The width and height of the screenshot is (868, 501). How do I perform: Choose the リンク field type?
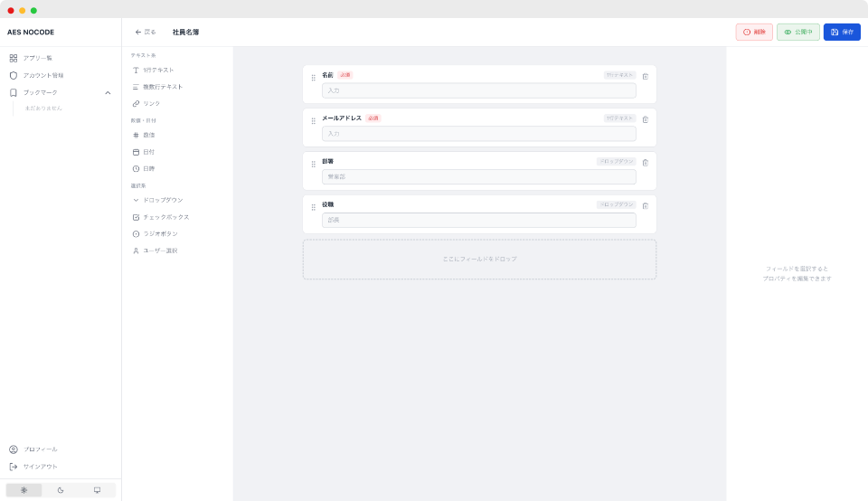pos(151,104)
